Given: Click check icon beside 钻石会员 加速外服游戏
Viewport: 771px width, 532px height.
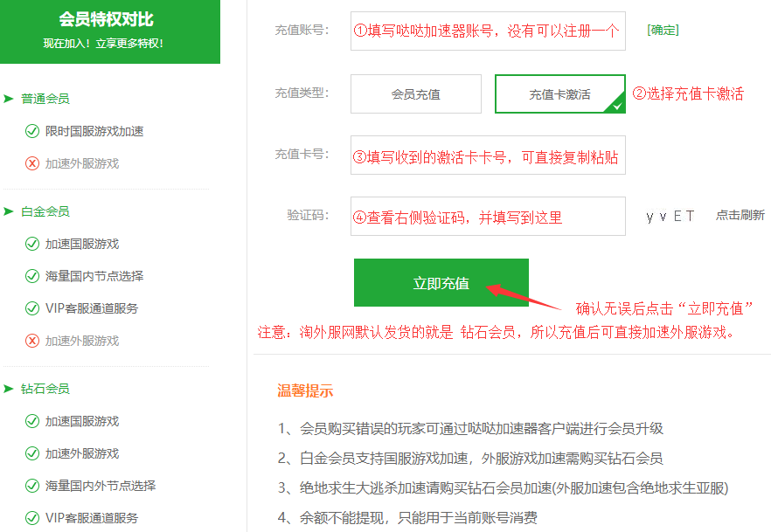Looking at the screenshot, I should pos(32,453).
